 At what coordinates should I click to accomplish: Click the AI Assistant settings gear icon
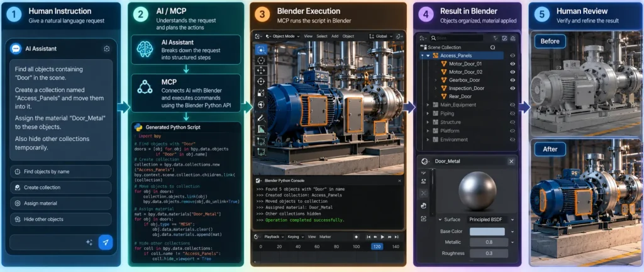107,49
